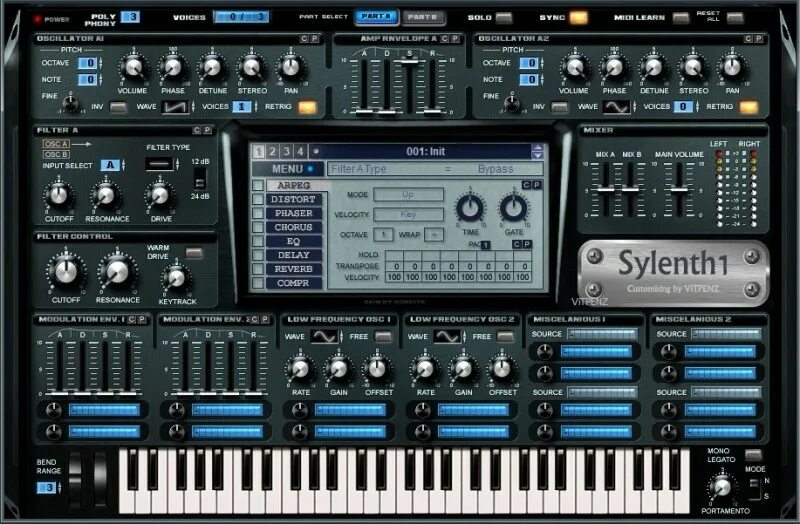This screenshot has width=800, height=524.
Task: Toggle the Mono Legato button
Action: coord(753,454)
